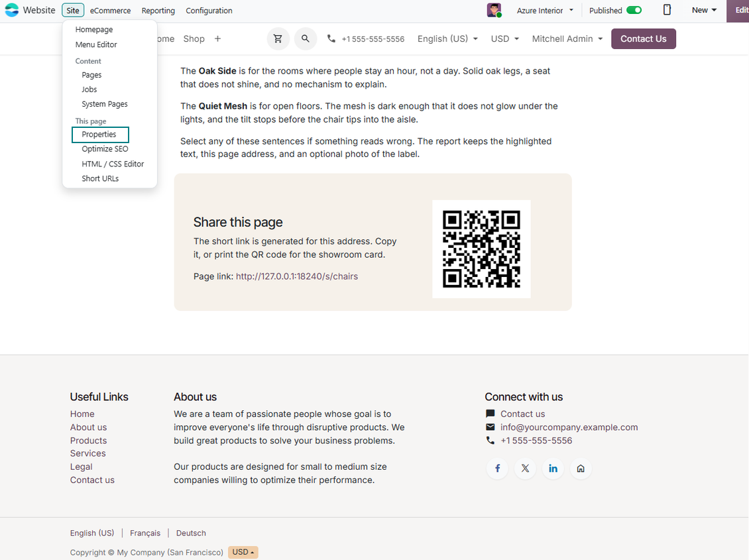Click the chat bubble icon beside Contact us
This screenshot has height=560, width=749.
click(x=490, y=414)
